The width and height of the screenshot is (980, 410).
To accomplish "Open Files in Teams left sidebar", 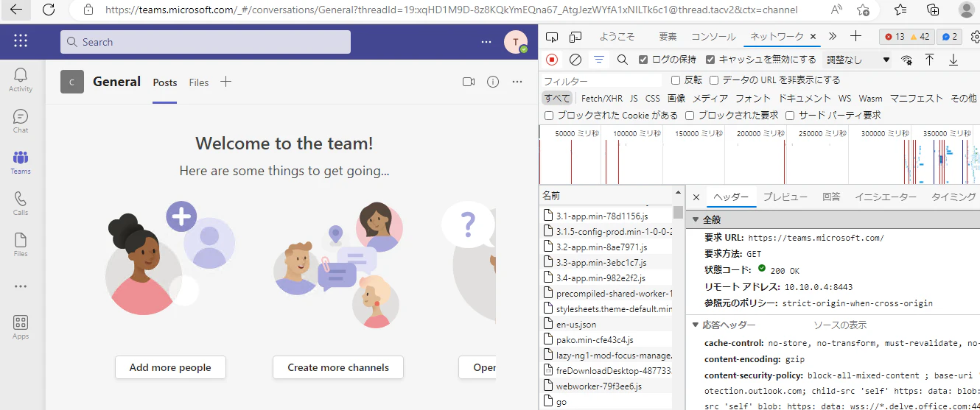I will [x=21, y=245].
